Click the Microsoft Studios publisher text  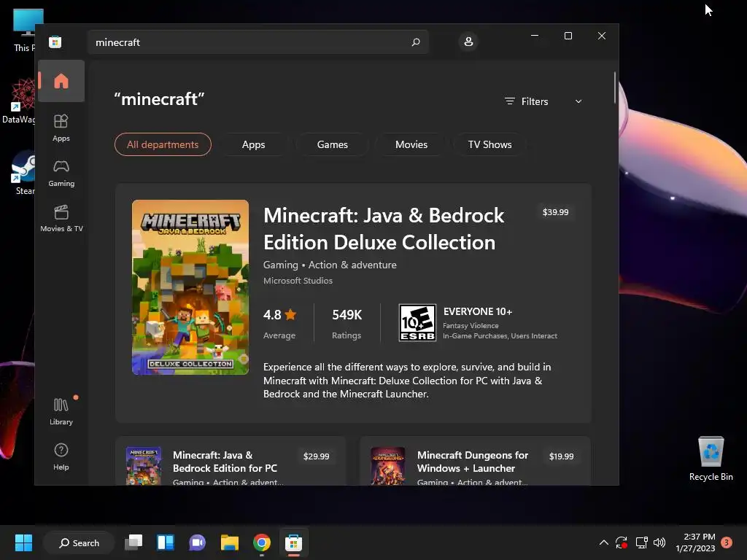298,281
